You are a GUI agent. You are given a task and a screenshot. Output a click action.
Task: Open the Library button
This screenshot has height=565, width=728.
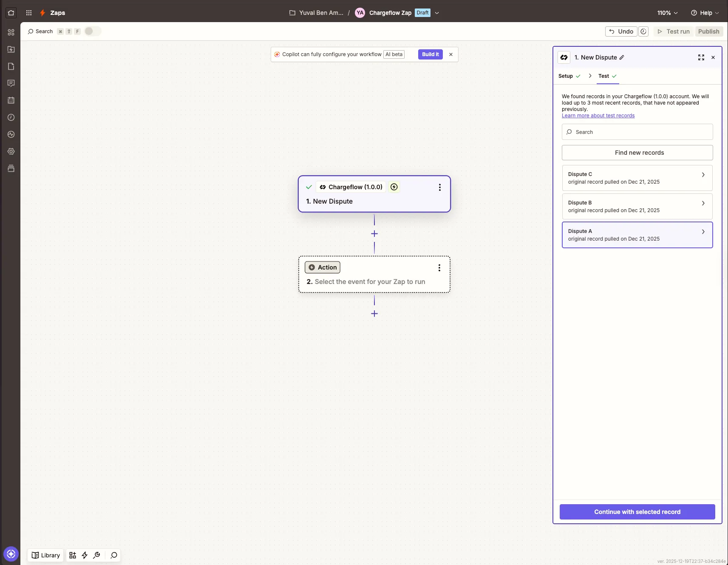46,555
